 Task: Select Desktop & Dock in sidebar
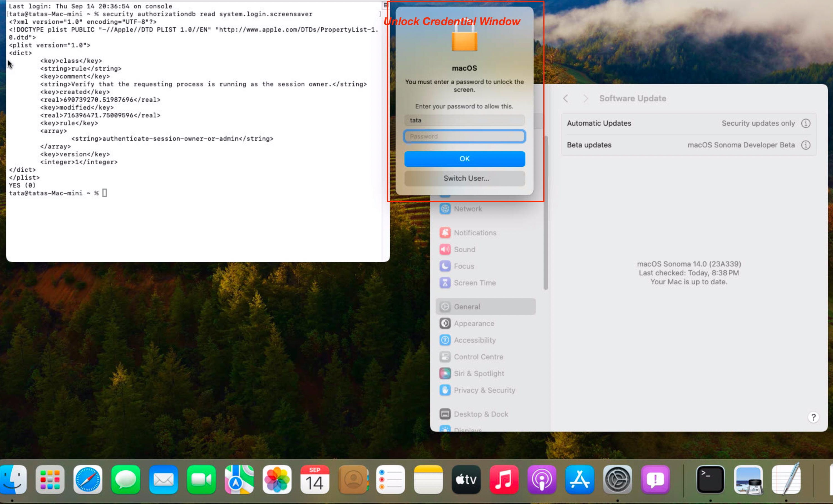click(485, 414)
